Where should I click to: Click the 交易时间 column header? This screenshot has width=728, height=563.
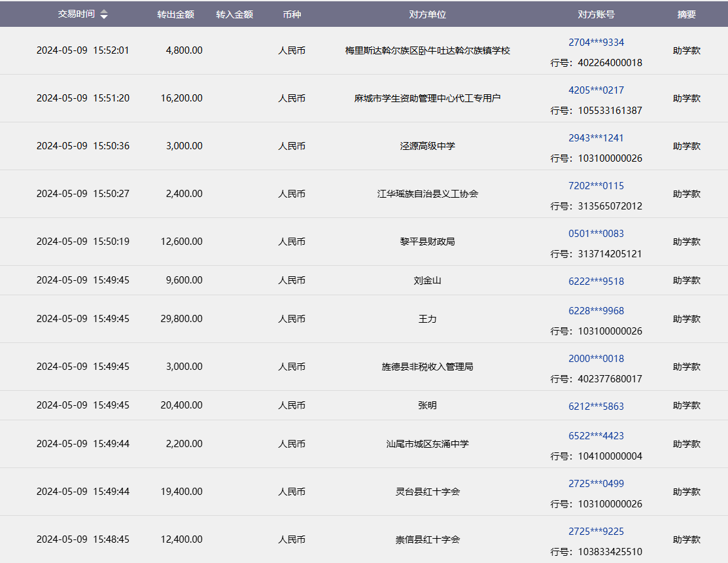(x=77, y=14)
